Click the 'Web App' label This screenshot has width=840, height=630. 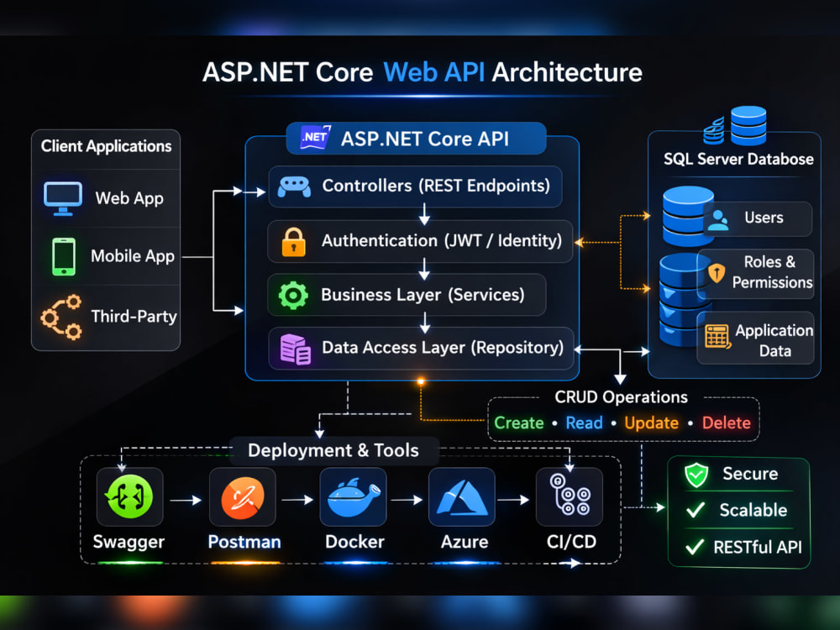(x=129, y=198)
